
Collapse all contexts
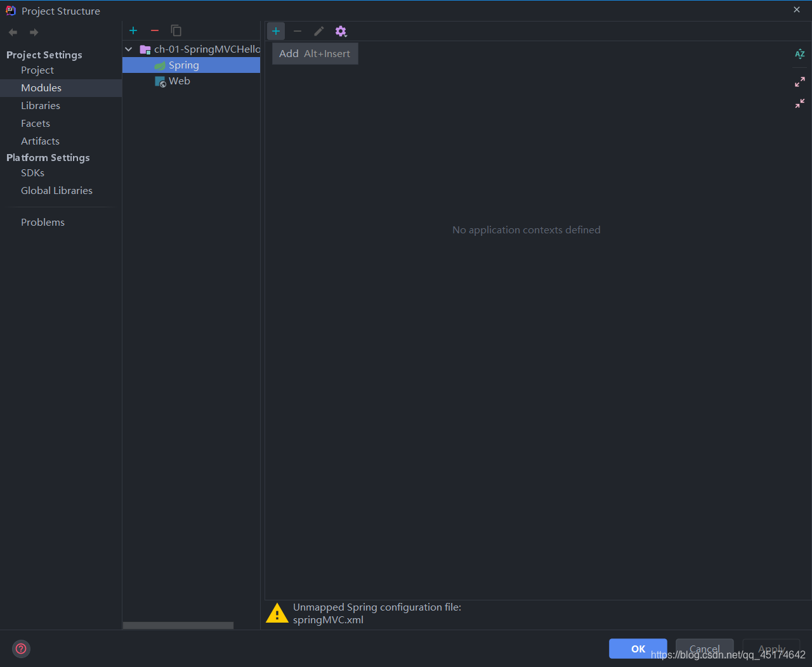coord(800,103)
